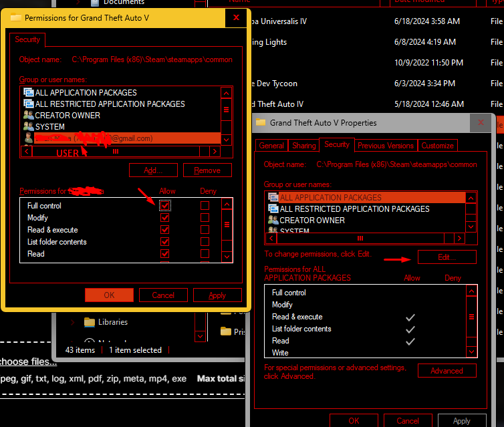504x427 pixels.
Task: Open Advanced permission settings
Action: click(x=447, y=371)
